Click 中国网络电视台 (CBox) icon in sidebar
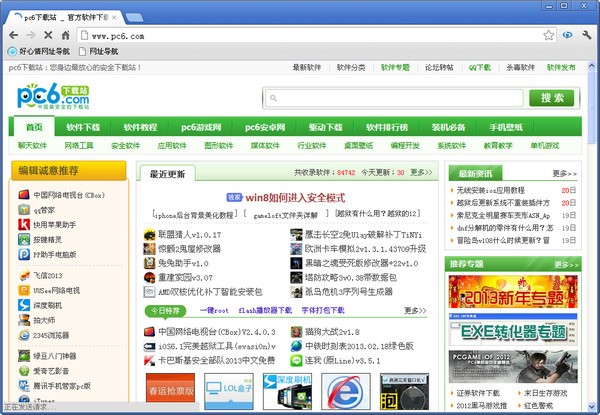Image resolution: width=600 pixels, height=415 pixels. 24,195
